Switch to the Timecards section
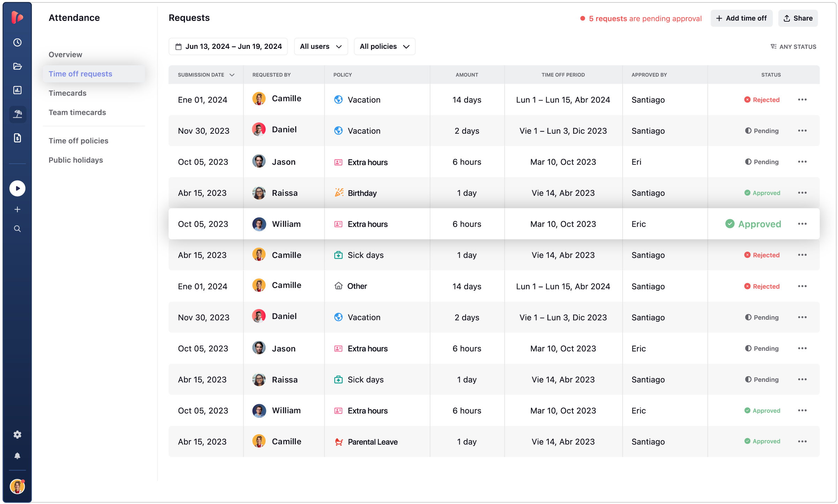This screenshot has height=504, width=838. coord(67,93)
